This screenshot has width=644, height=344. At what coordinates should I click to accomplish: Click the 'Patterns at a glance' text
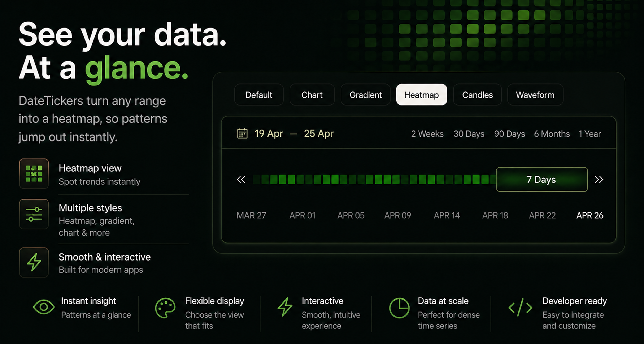96,315
